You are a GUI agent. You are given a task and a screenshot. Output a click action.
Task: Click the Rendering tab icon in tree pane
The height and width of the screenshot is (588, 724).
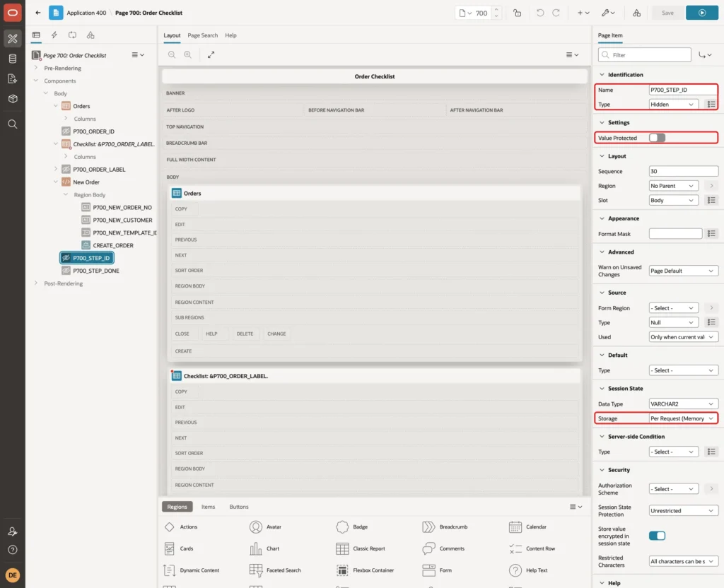tap(36, 35)
